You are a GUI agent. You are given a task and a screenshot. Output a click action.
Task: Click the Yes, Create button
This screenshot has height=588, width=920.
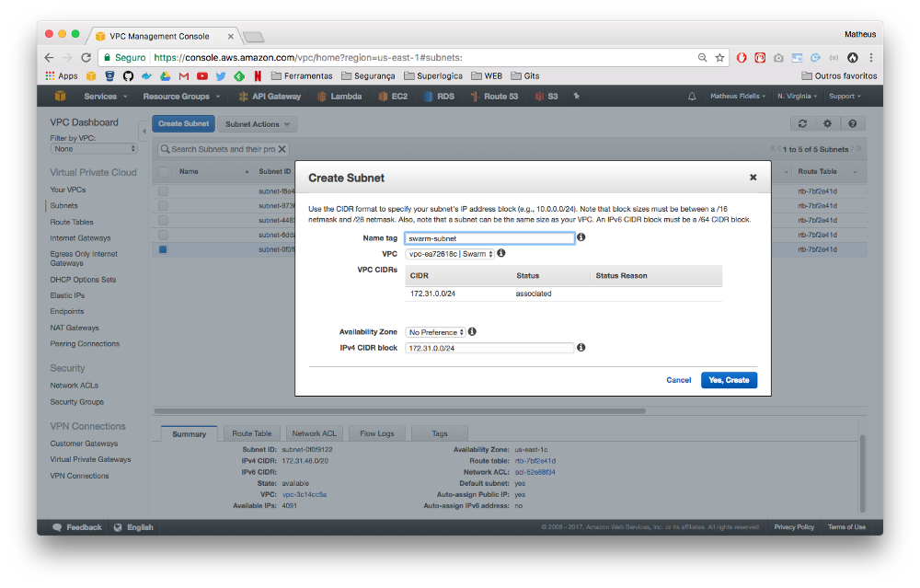(x=729, y=380)
